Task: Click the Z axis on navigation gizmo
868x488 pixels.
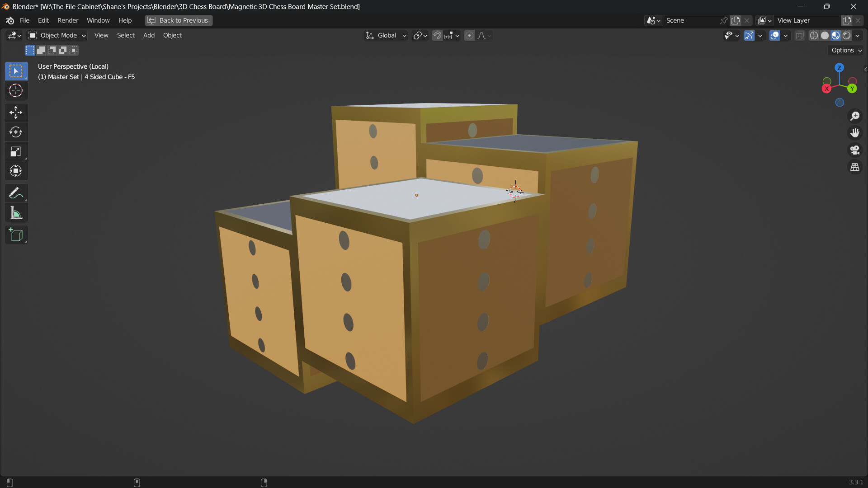Action: pyautogui.click(x=840, y=68)
